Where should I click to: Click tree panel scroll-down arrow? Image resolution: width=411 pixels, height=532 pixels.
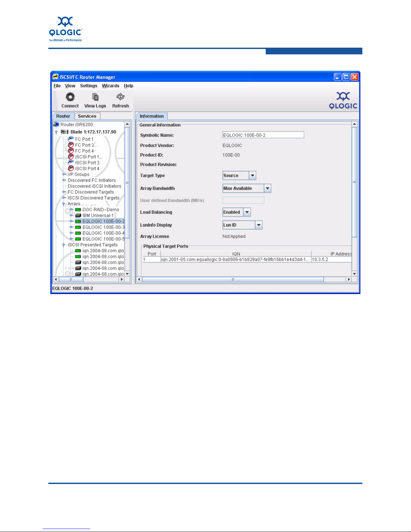[x=127, y=274]
